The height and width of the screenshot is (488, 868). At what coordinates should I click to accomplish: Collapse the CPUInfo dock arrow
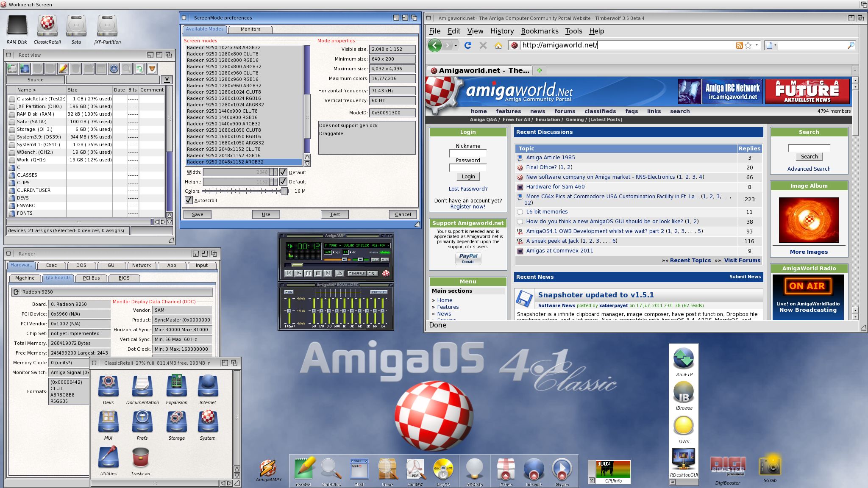591,480
